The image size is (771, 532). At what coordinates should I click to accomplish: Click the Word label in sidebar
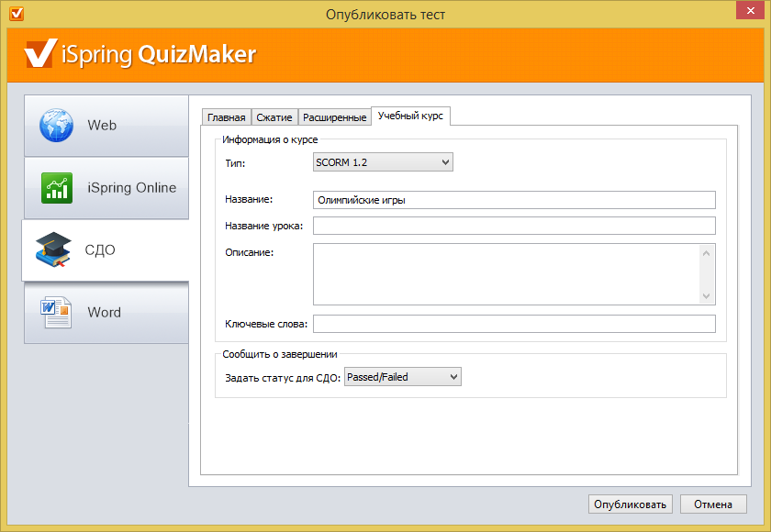click(105, 313)
